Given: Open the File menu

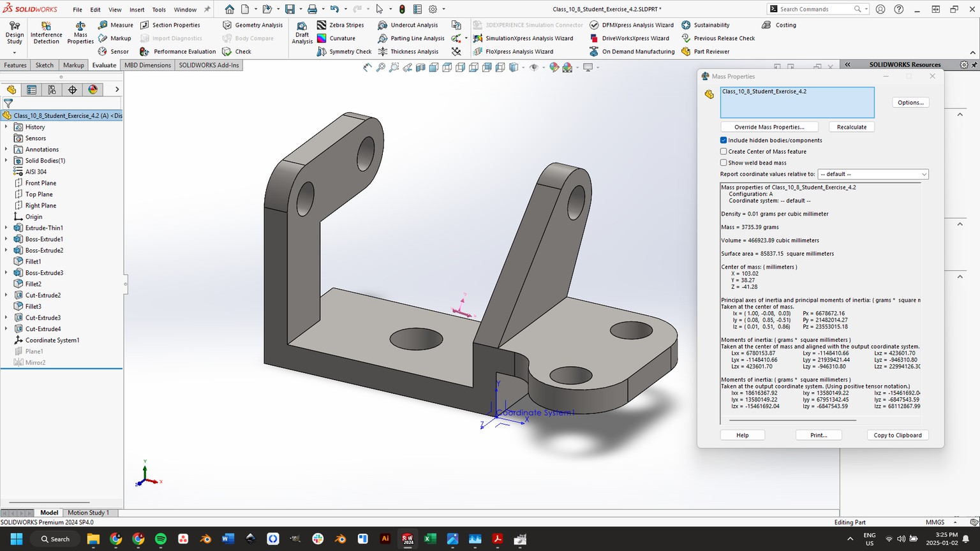Looking at the screenshot, I should pos(77,10).
